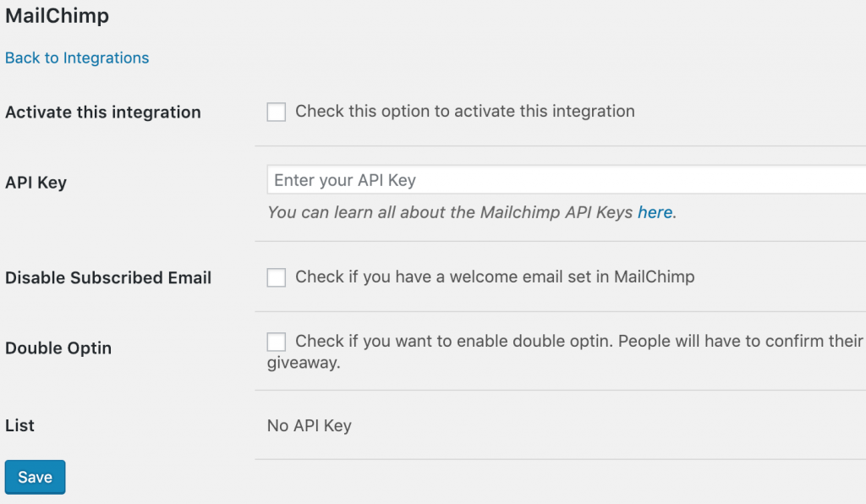Click 'Check this option to activate this integration' text
The image size is (866, 504).
[x=465, y=111]
